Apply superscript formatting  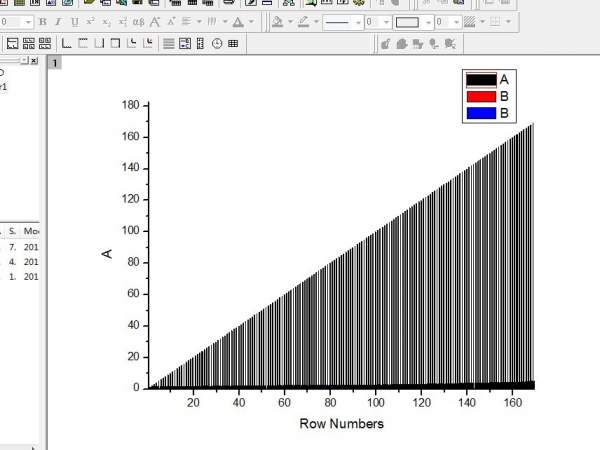pos(90,22)
